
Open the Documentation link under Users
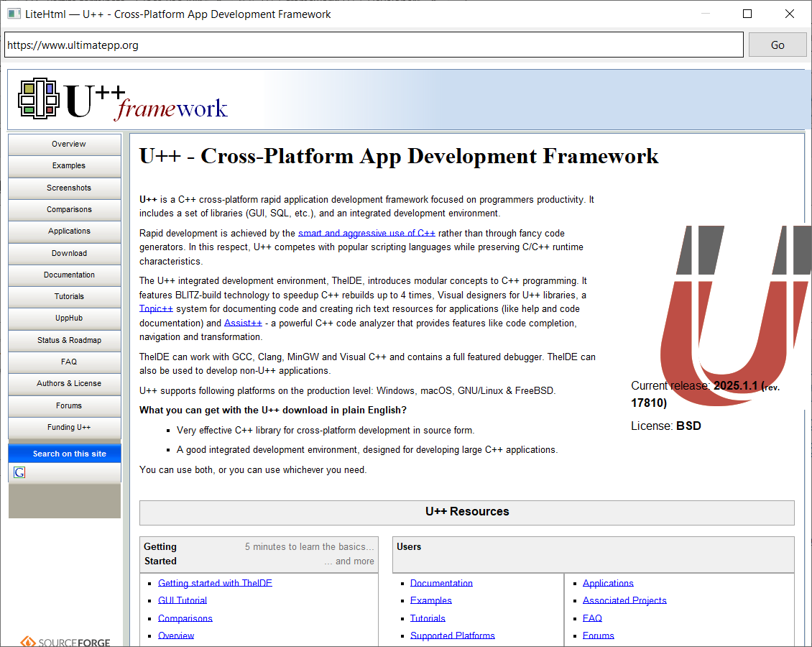pos(441,583)
